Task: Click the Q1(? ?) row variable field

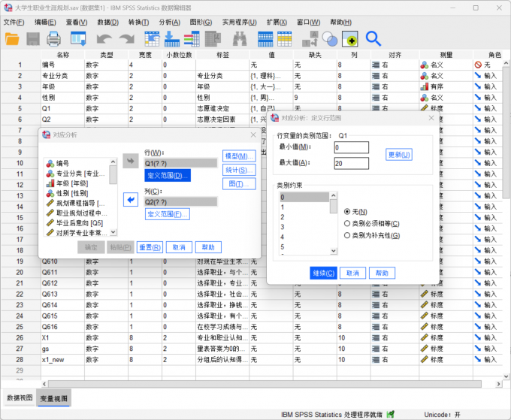Action: pos(181,163)
